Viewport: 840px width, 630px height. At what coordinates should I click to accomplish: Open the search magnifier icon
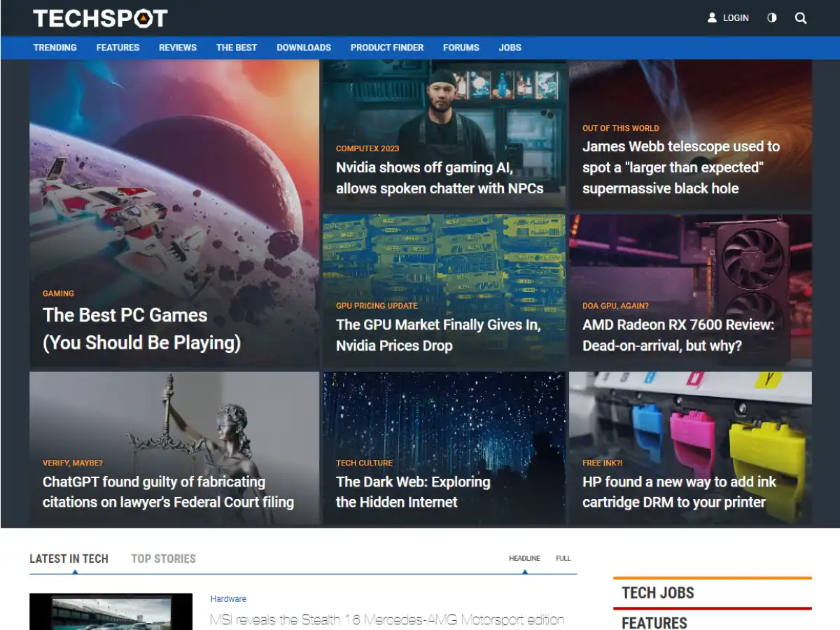click(x=801, y=18)
